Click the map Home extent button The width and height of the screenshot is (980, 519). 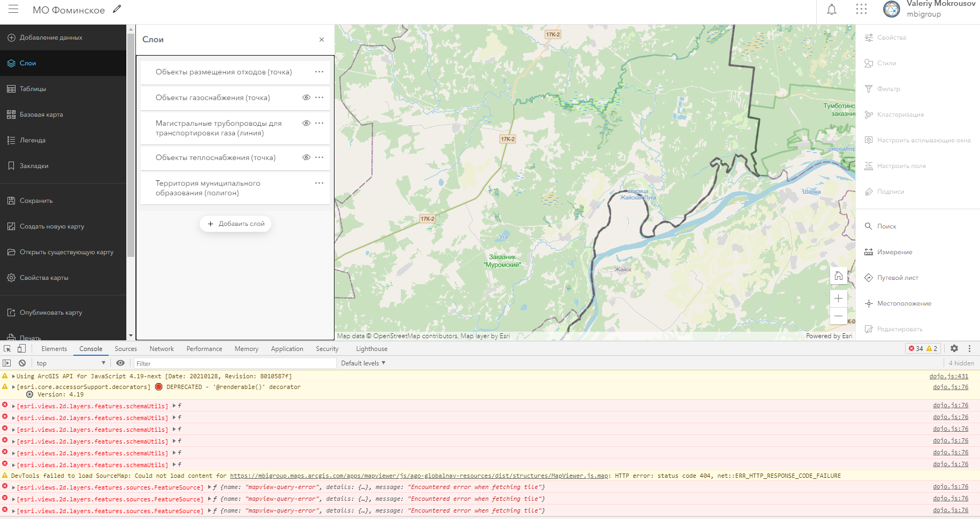point(839,276)
